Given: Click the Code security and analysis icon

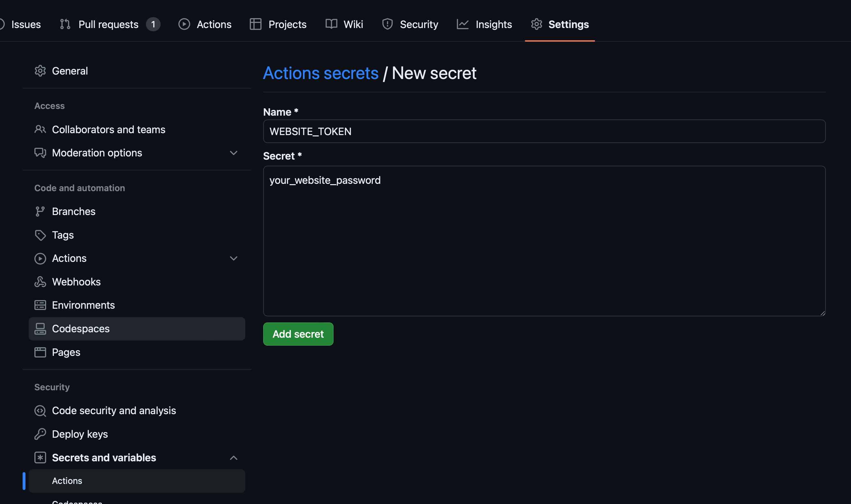Looking at the screenshot, I should pyautogui.click(x=40, y=411).
